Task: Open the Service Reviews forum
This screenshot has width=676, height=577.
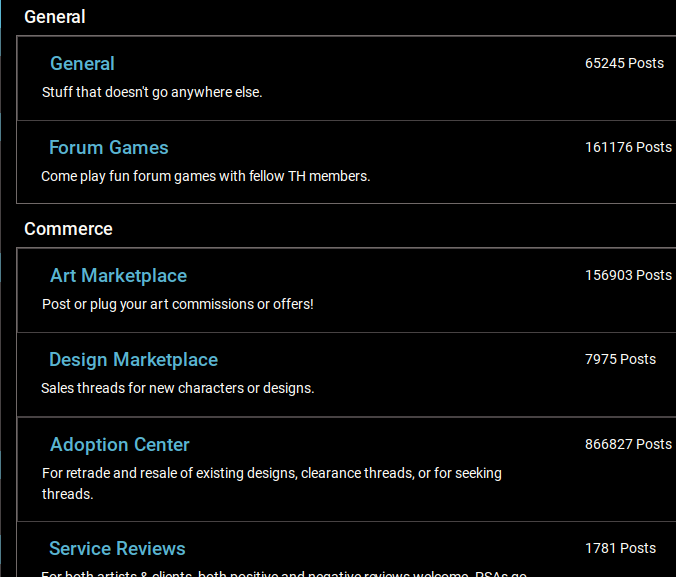Action: point(117,549)
